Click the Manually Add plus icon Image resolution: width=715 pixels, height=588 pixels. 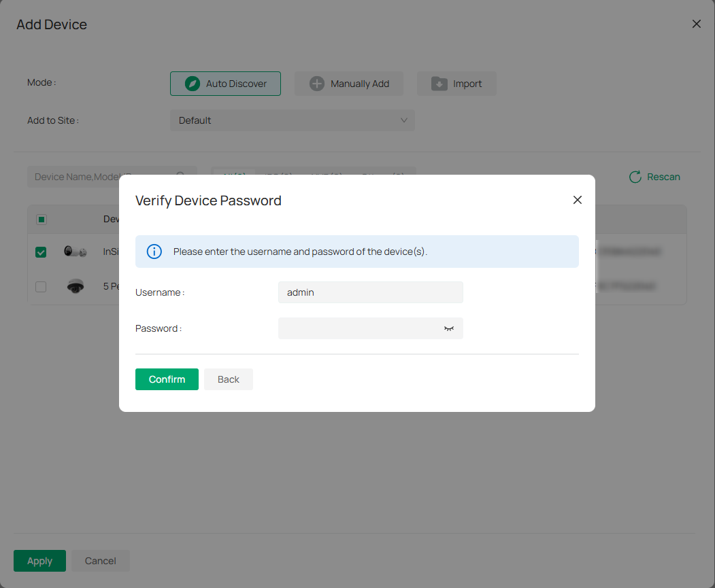(317, 84)
